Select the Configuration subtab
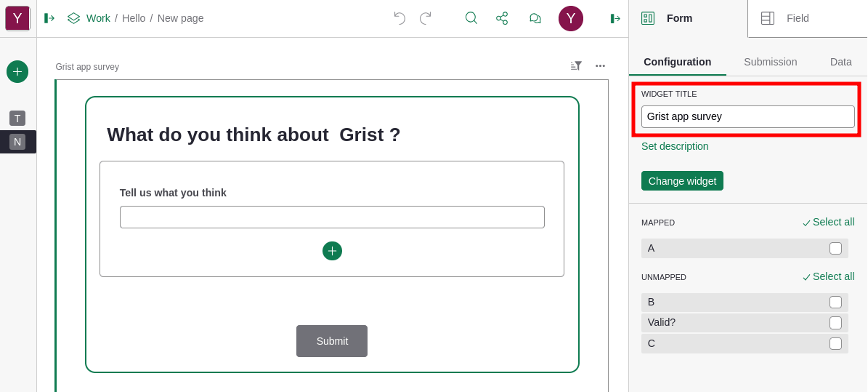This screenshot has height=392, width=868. tap(677, 62)
